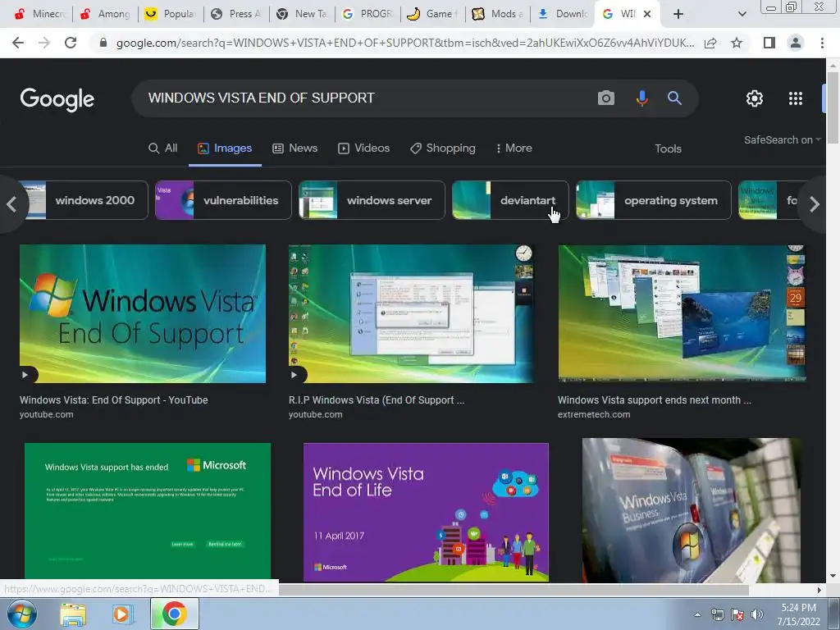This screenshot has width=840, height=630.
Task: Click the blue magnifier search button
Action: 674,98
